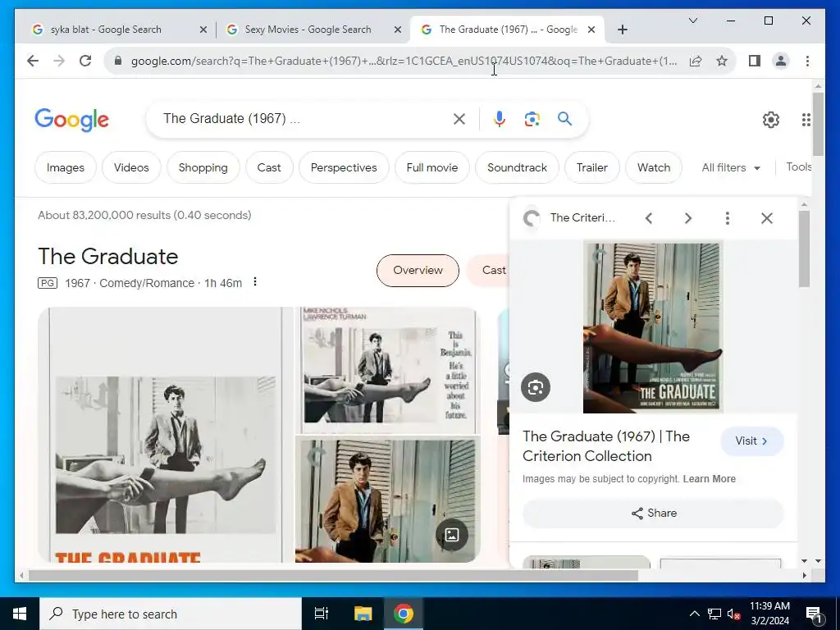Screen dimensions: 840x630
Task: Open the share page icon in address bar
Action: pyautogui.click(x=696, y=61)
